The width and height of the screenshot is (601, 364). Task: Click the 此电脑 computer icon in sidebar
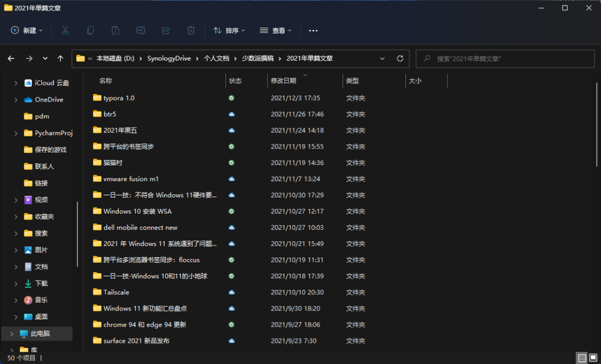click(x=24, y=334)
